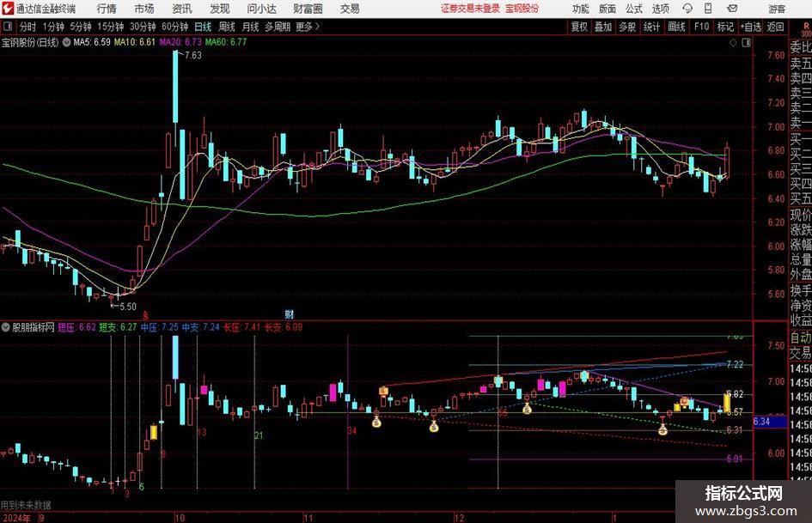Click the diamond icon above the chart
812x523 pixels.
pyautogui.click(x=733, y=43)
